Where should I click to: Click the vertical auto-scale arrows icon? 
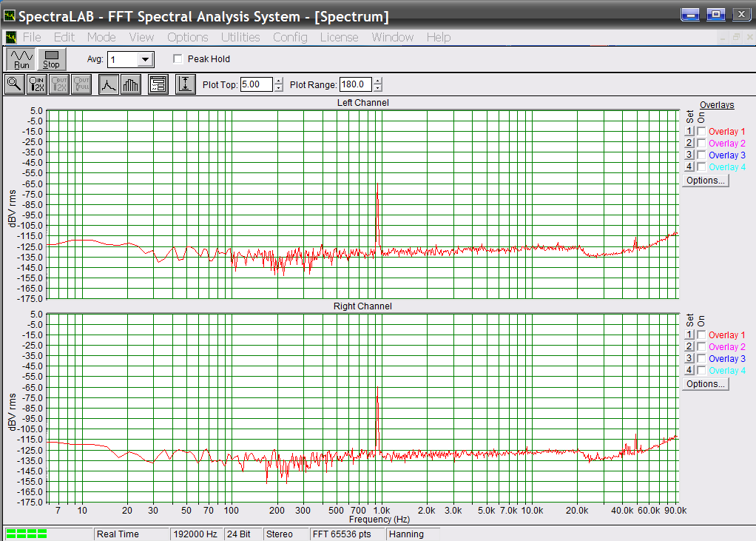(185, 84)
